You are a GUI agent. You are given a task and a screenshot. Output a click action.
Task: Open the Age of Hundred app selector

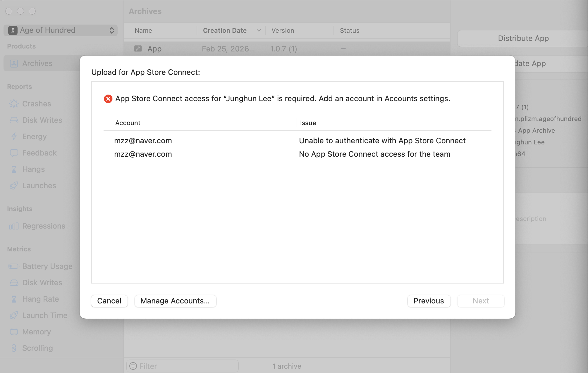pos(61,30)
